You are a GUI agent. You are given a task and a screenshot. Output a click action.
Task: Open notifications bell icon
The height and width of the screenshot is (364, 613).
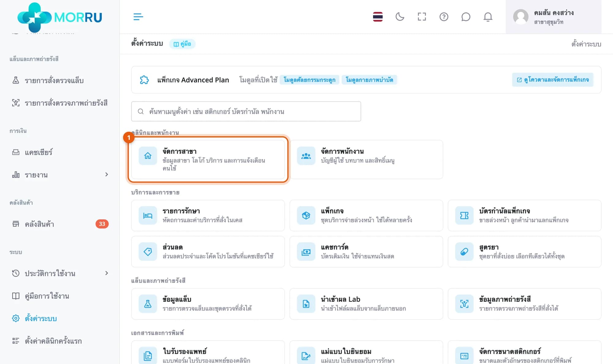coord(488,17)
